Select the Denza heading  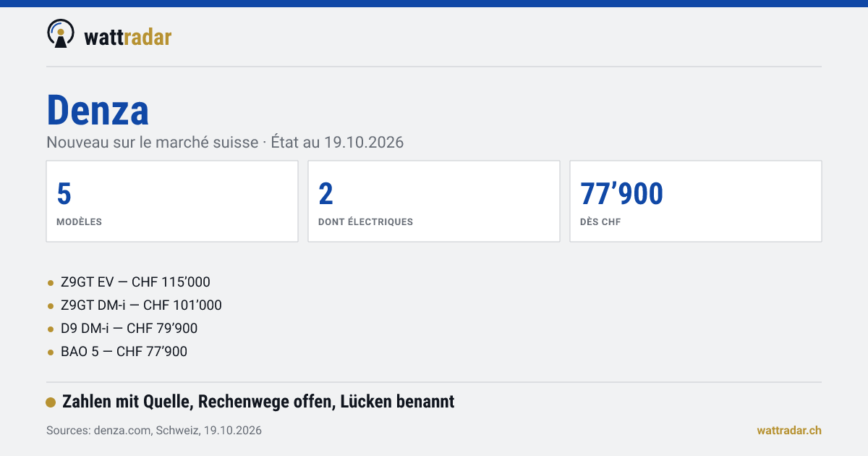click(98, 111)
